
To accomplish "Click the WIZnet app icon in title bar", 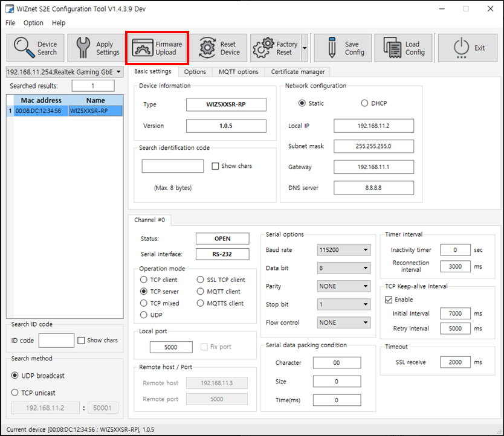I will click(x=10, y=8).
